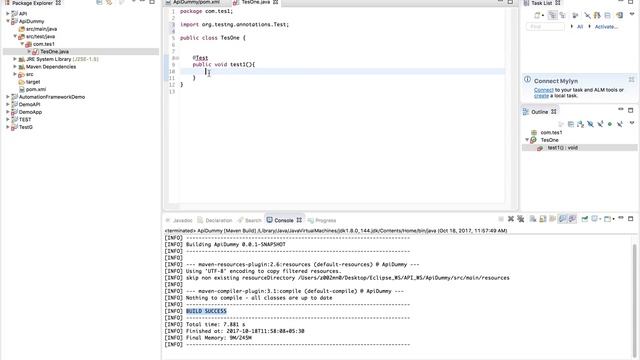Switch to ApiDummy/pom.xml editor tab

click(x=196, y=2)
